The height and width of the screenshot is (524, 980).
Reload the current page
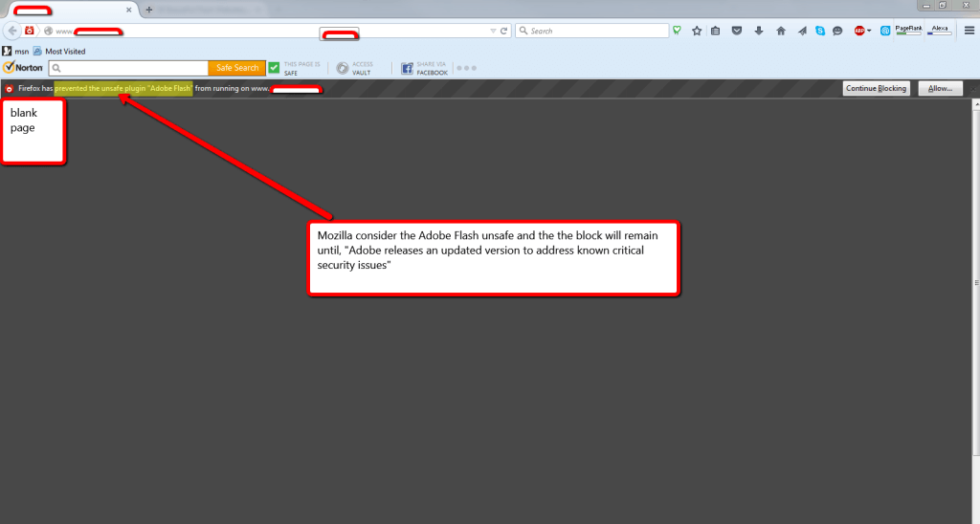[x=503, y=31]
